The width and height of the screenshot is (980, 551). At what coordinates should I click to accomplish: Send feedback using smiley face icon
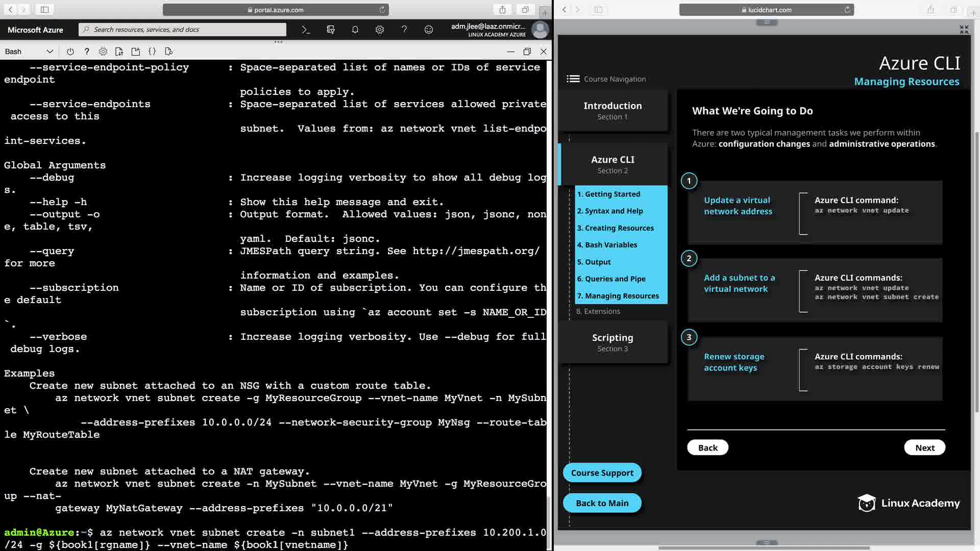coord(429,30)
